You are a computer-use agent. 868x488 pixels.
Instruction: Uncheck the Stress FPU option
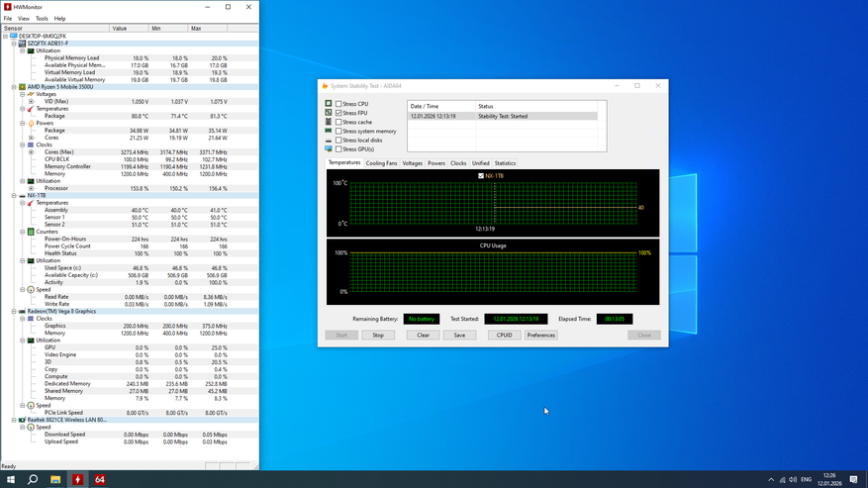pyautogui.click(x=338, y=113)
